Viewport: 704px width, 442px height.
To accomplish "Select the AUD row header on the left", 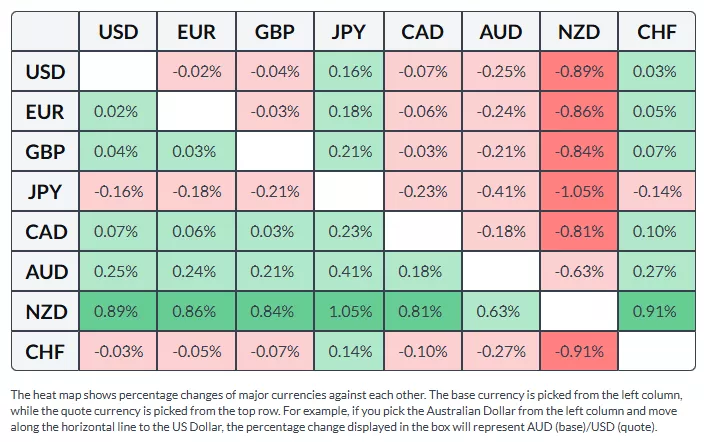I will tap(46, 271).
